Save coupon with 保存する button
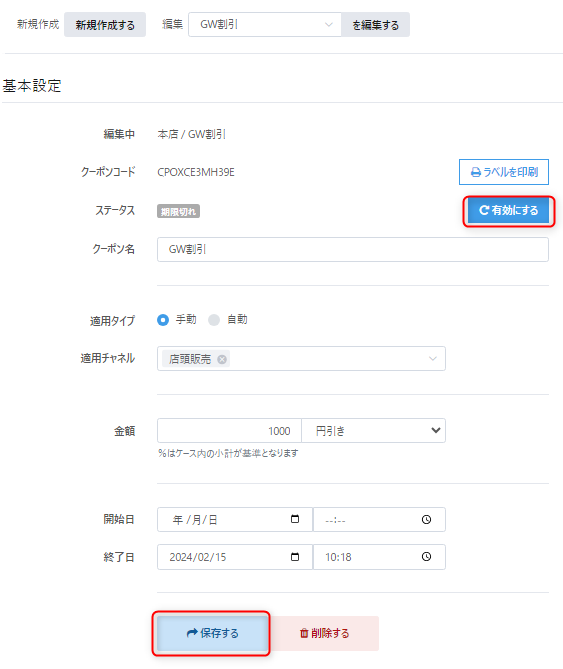 pyautogui.click(x=212, y=633)
